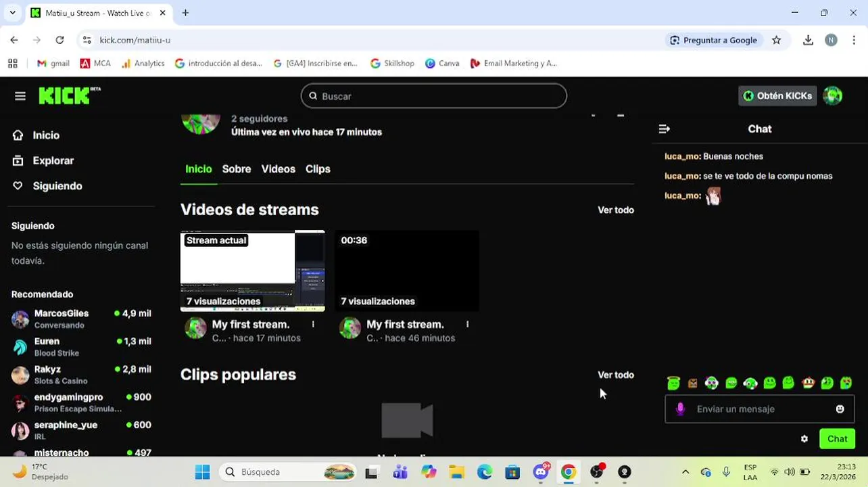The image size is (868, 487).
Task: Click the Chrome back arrow
Action: coord(14,40)
